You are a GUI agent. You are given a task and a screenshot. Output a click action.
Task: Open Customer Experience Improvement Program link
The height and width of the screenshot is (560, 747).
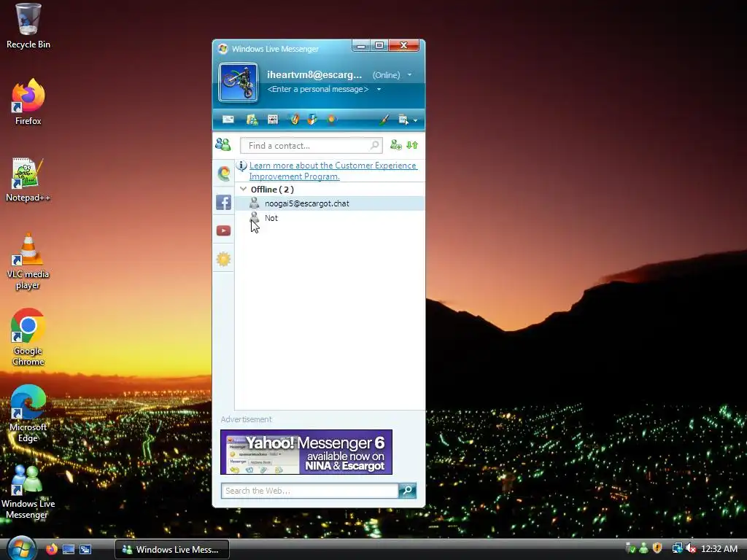(333, 171)
